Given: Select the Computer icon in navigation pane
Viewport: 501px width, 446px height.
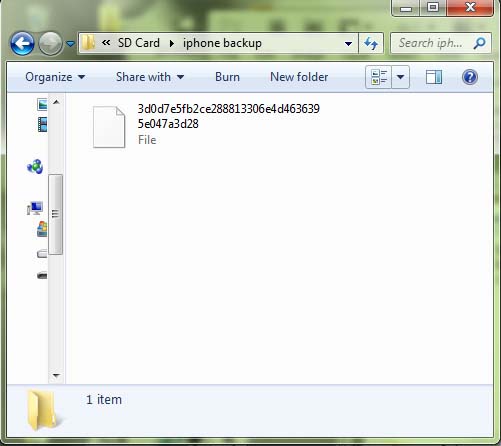Looking at the screenshot, I should [35, 208].
